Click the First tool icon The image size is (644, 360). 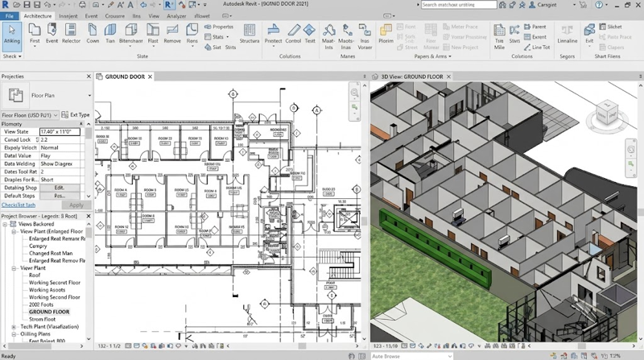tap(35, 34)
